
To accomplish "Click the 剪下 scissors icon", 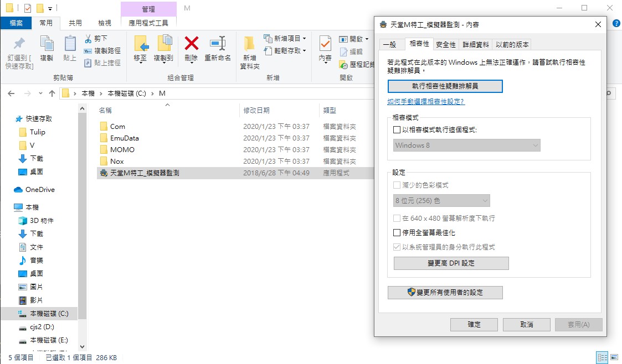I will [x=88, y=39].
